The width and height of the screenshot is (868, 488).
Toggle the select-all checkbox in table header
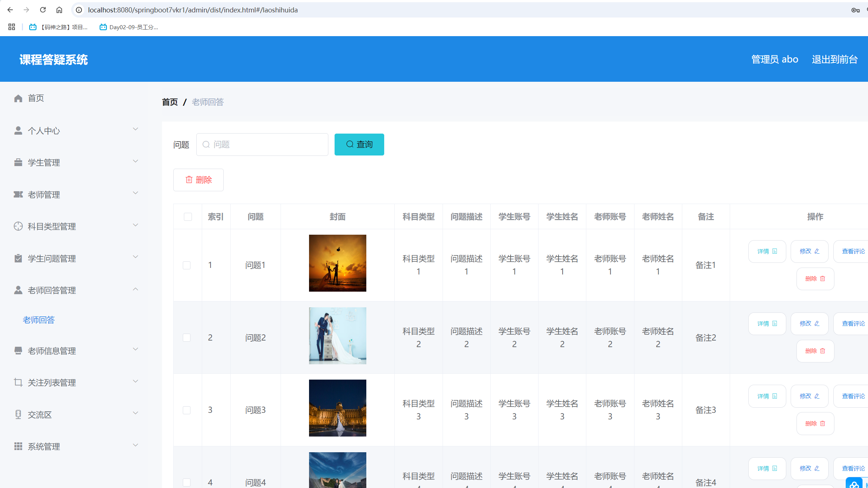(x=188, y=217)
